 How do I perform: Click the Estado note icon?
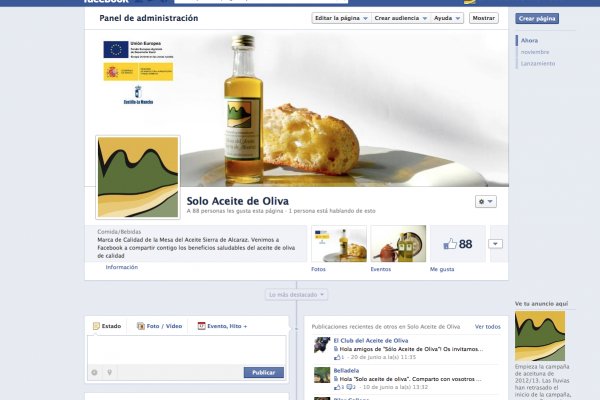(x=96, y=326)
